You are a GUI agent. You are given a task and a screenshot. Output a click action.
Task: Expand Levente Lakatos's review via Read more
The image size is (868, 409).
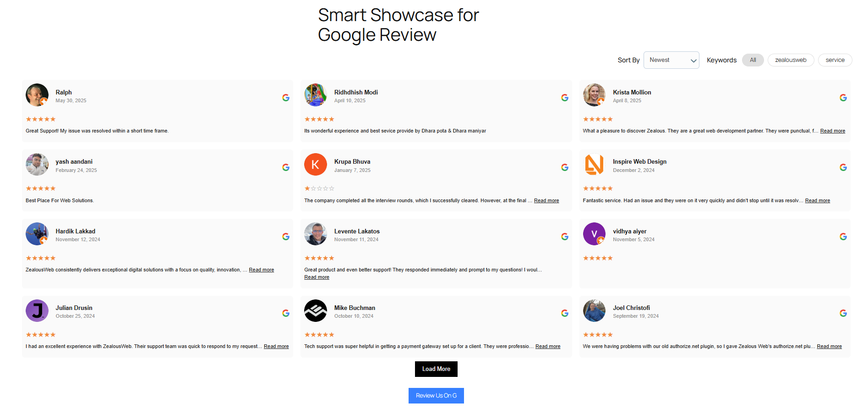pyautogui.click(x=317, y=277)
